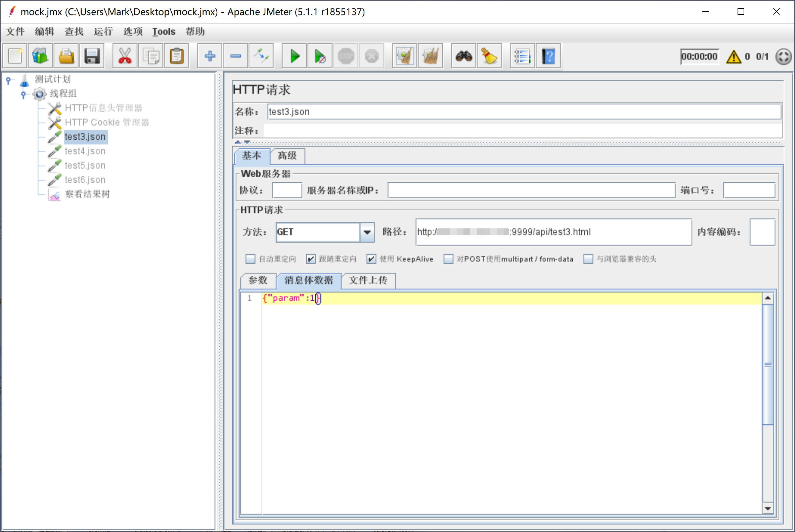Screen dimensions: 795x532
Task: Select the View Results Tree item 察看结果树
Action: pyautogui.click(x=87, y=194)
